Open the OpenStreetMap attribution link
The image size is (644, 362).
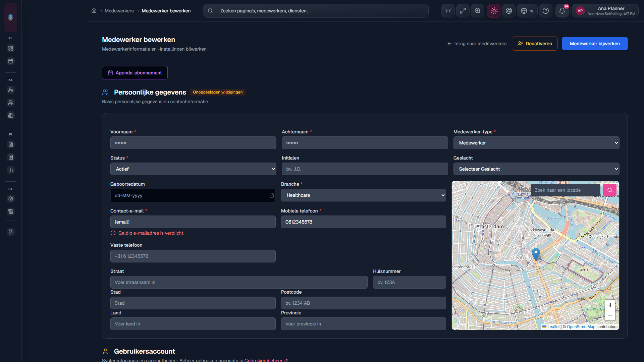pyautogui.click(x=581, y=327)
